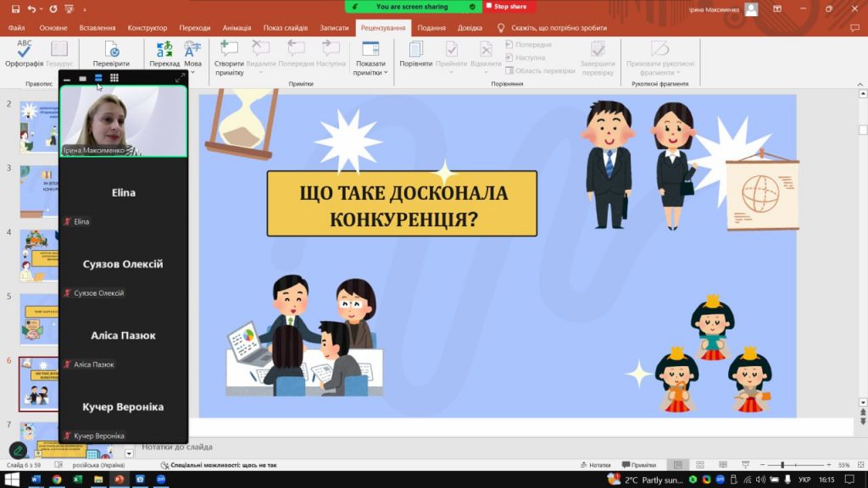Switch Zoom panel to grid view
868x488 pixels.
pyautogui.click(x=114, y=78)
